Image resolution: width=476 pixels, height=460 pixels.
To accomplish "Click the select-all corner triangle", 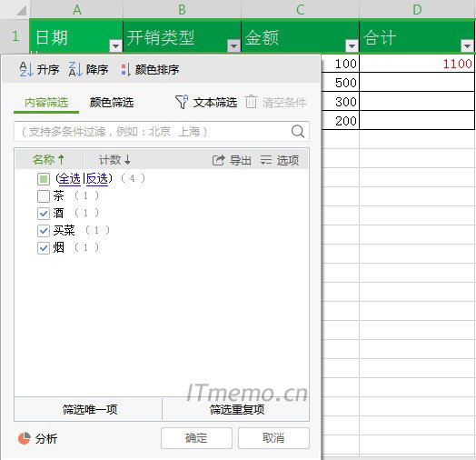I will coord(21,11).
